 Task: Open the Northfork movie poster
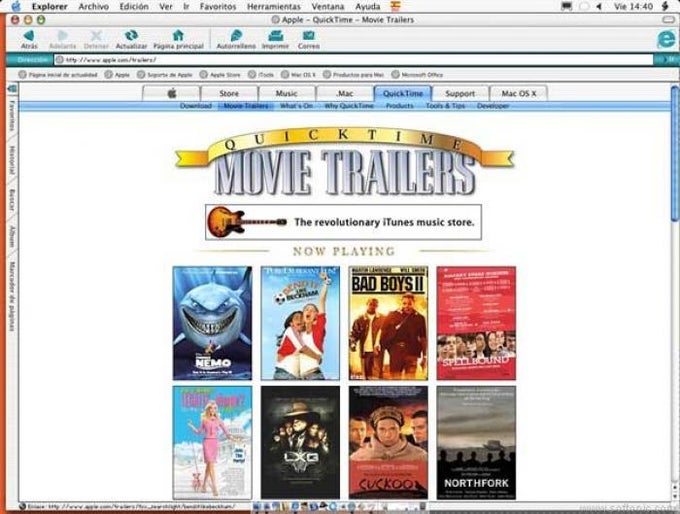click(x=476, y=443)
